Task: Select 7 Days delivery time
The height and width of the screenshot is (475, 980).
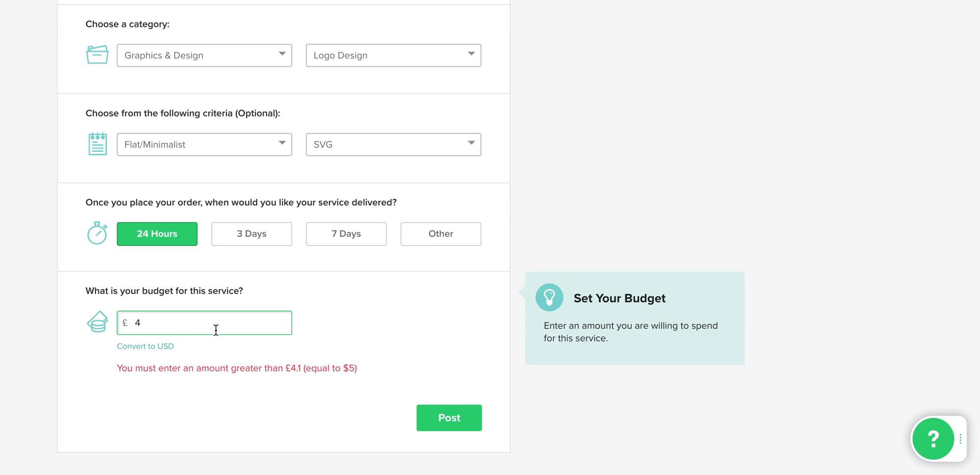Action: 346,234
